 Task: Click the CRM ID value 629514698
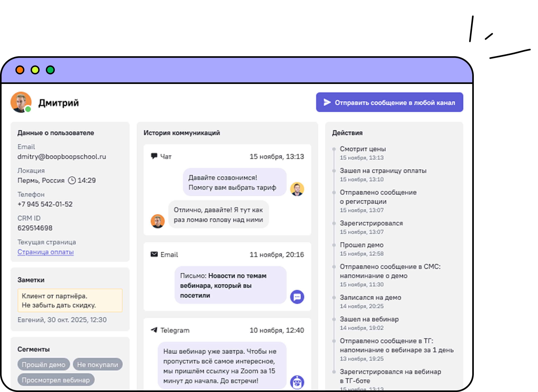35,228
